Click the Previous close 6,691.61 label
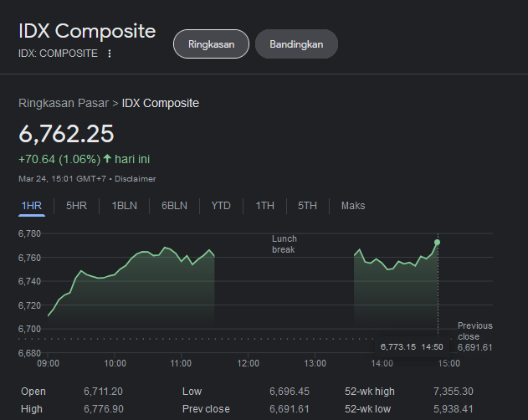528x420 pixels. [474, 336]
